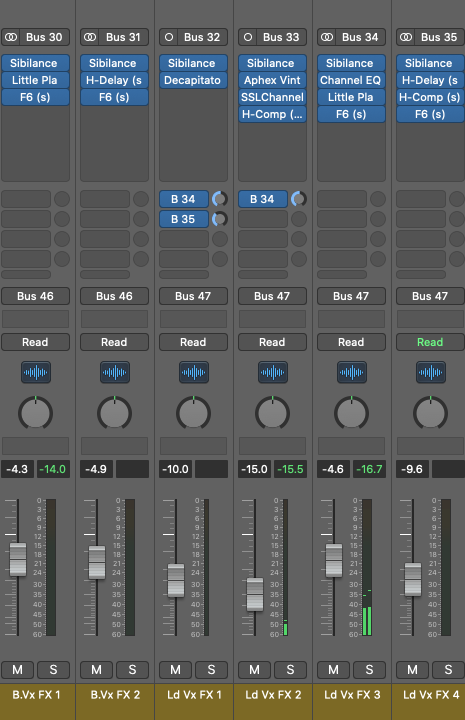Open the Bus 33 input selector

coord(281,37)
